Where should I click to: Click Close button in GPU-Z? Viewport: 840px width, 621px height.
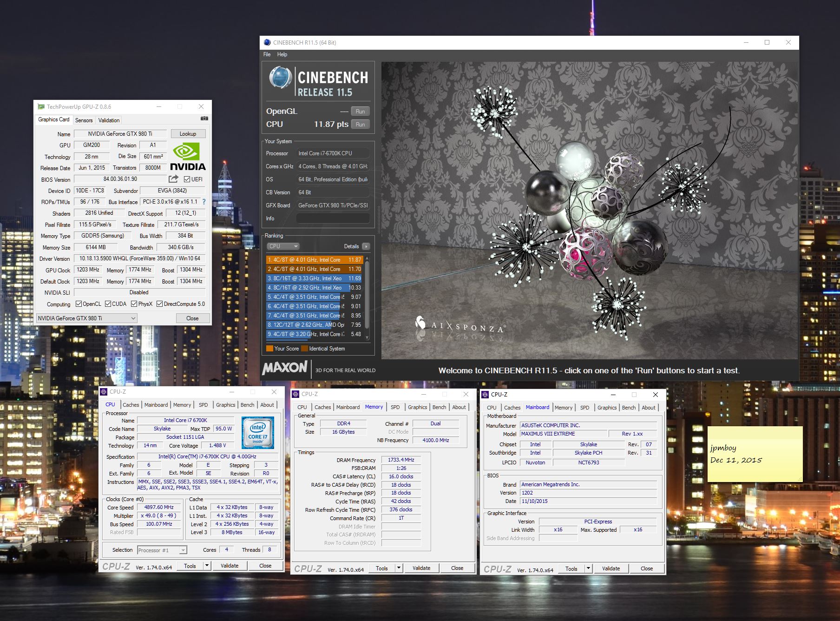[x=192, y=318]
